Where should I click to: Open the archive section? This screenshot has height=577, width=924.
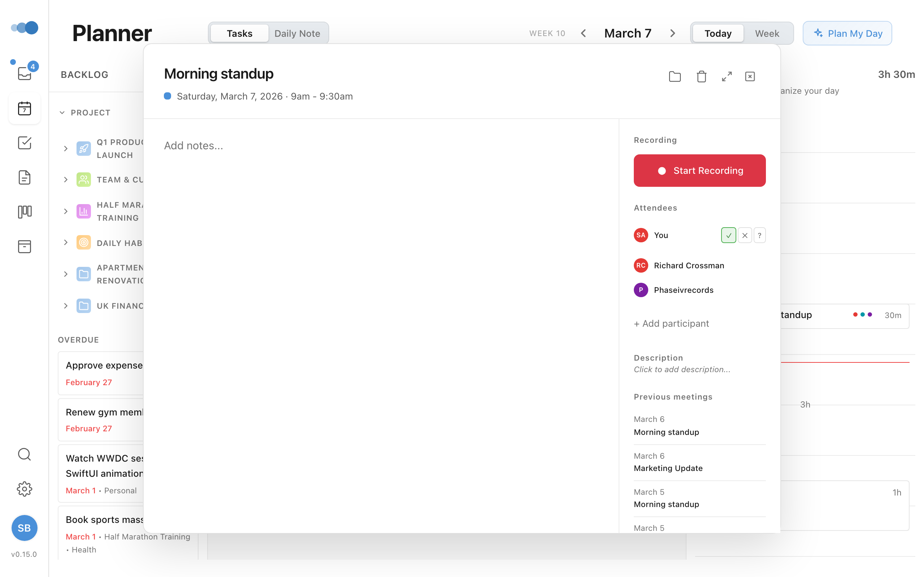point(24,246)
